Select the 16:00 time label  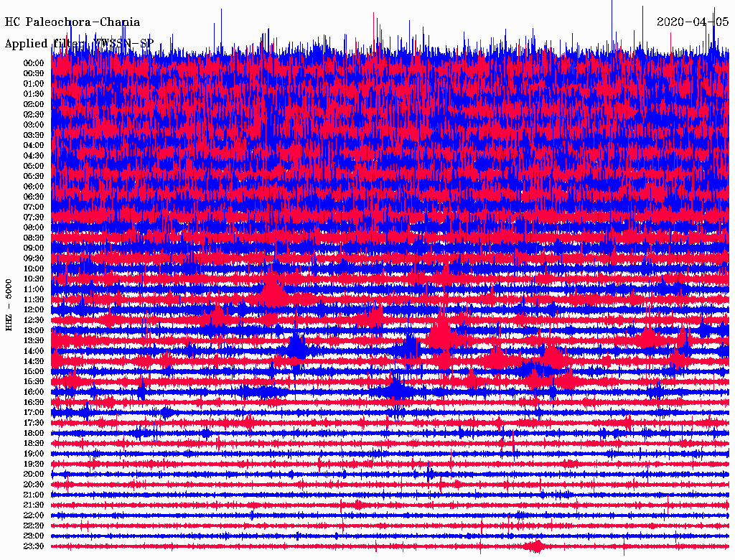click(34, 392)
